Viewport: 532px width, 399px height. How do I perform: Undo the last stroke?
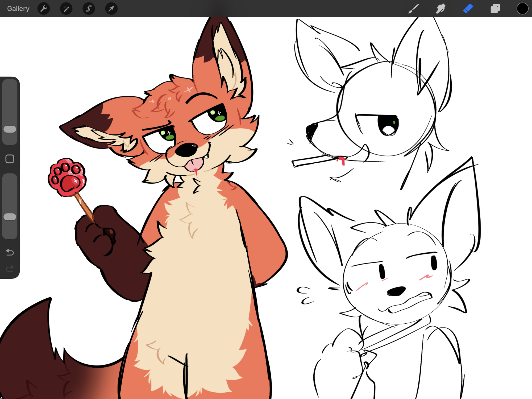[x=10, y=252]
